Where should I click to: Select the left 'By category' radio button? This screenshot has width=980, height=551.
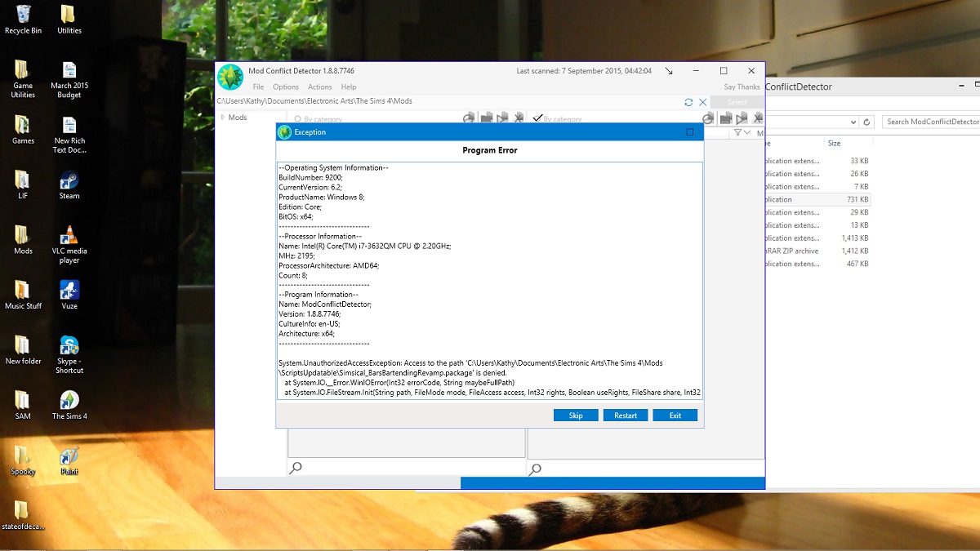click(297, 119)
